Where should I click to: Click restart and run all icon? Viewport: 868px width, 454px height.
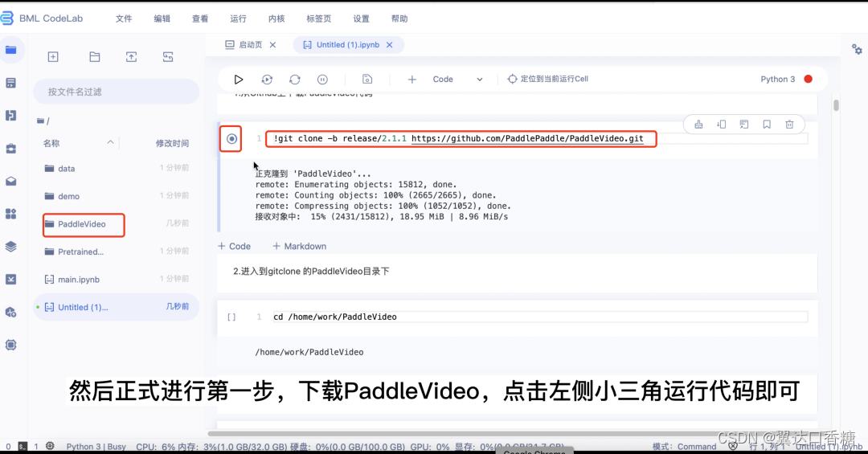coord(267,80)
